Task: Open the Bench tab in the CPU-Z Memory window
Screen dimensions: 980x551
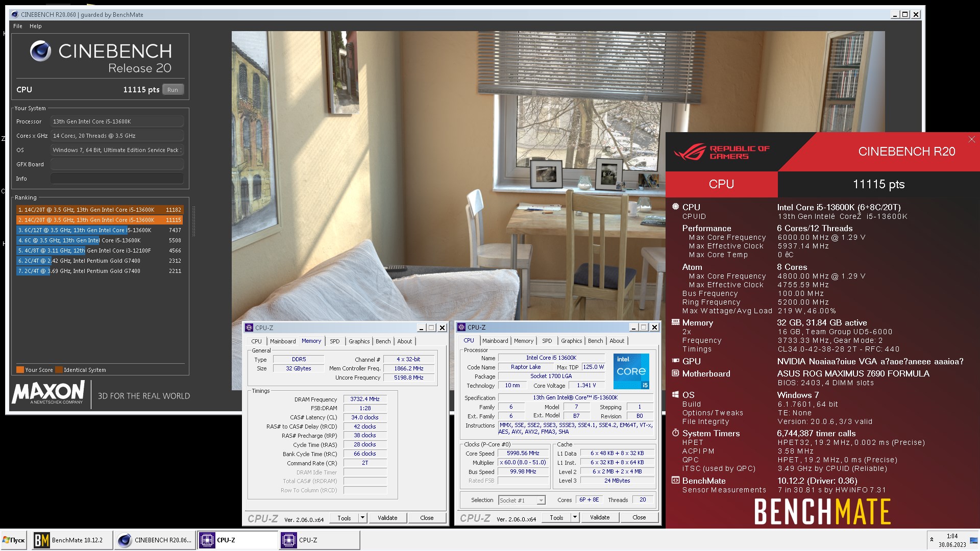Action: click(x=383, y=341)
